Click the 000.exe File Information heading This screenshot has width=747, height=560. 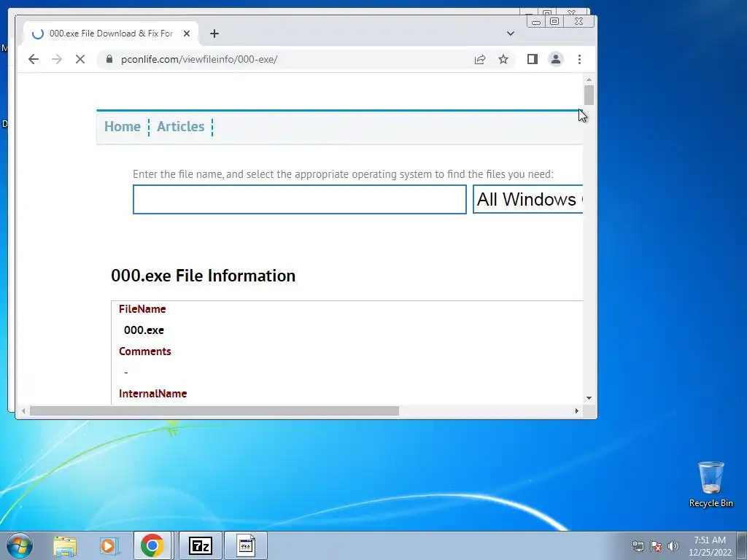(x=203, y=276)
